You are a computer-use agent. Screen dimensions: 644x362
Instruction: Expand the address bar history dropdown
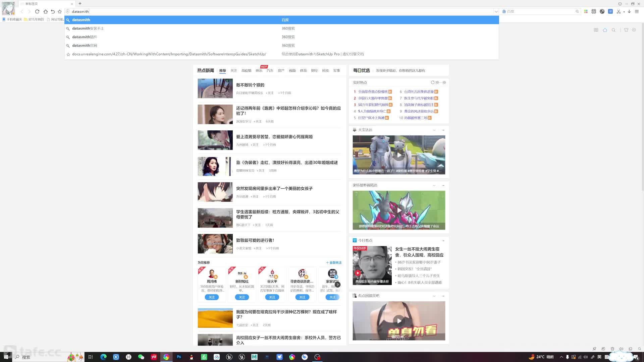496,11
